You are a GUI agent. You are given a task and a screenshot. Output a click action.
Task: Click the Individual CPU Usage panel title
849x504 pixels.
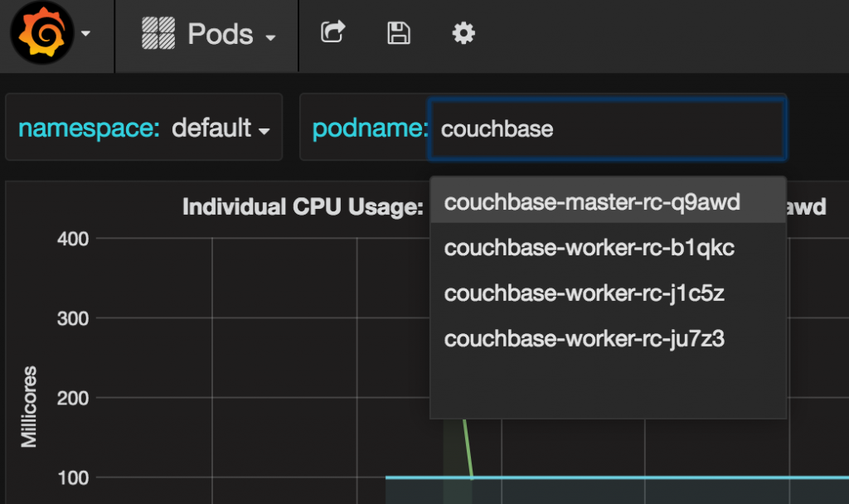(x=303, y=206)
